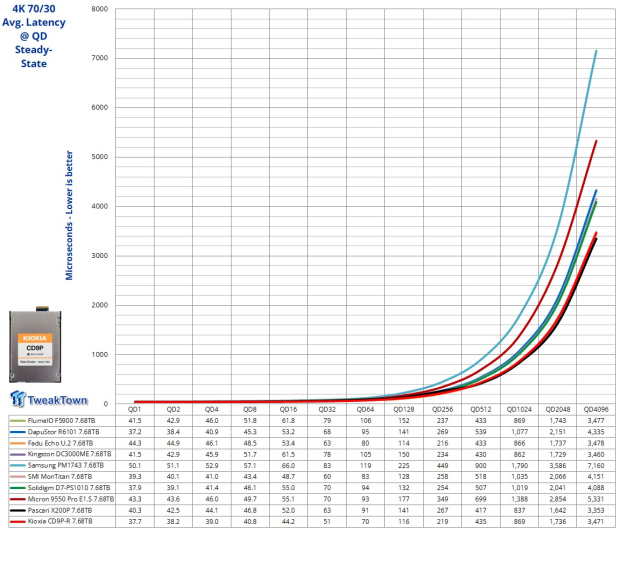Click Solidigm D7-PS1010 QD4 value '41.4'
620x568 pixels.
[212, 488]
